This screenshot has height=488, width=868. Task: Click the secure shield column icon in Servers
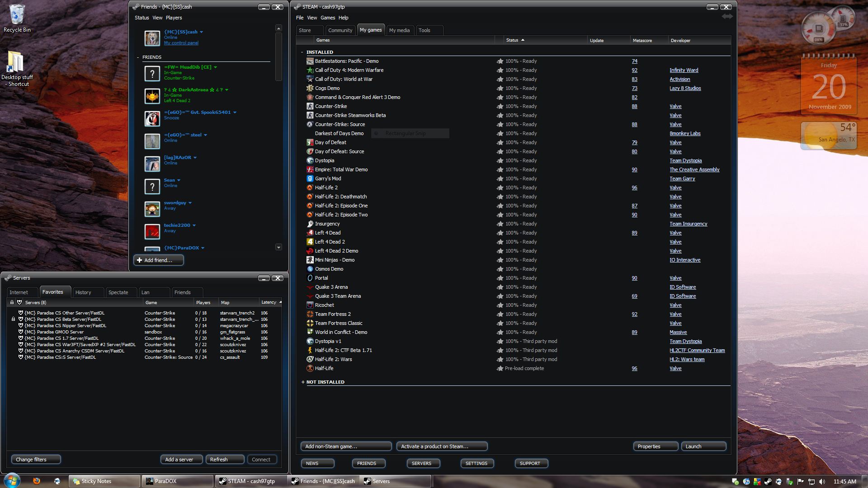pos(19,302)
